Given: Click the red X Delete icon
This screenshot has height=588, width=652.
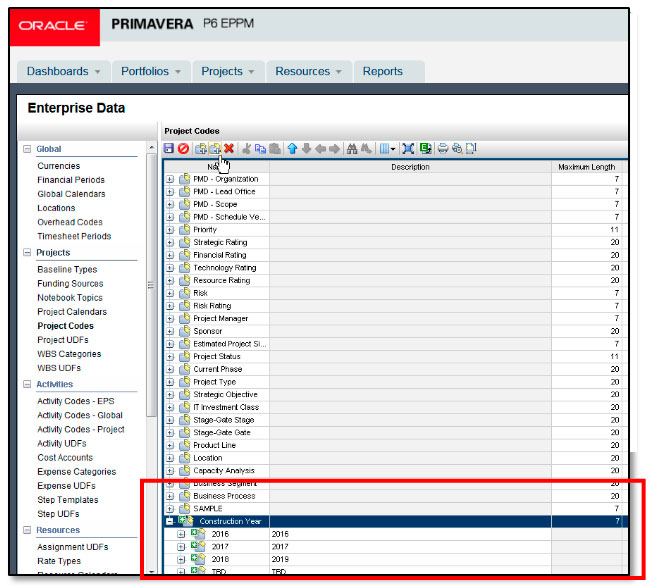Looking at the screenshot, I should [x=229, y=148].
